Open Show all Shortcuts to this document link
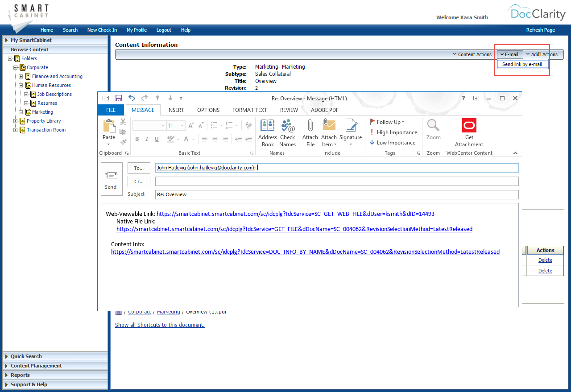 160,325
